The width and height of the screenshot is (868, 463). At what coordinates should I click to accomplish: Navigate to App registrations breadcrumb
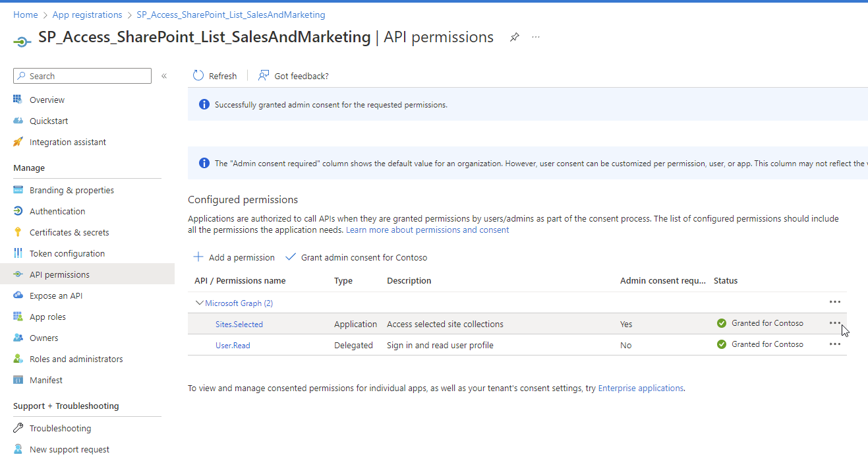(88, 14)
